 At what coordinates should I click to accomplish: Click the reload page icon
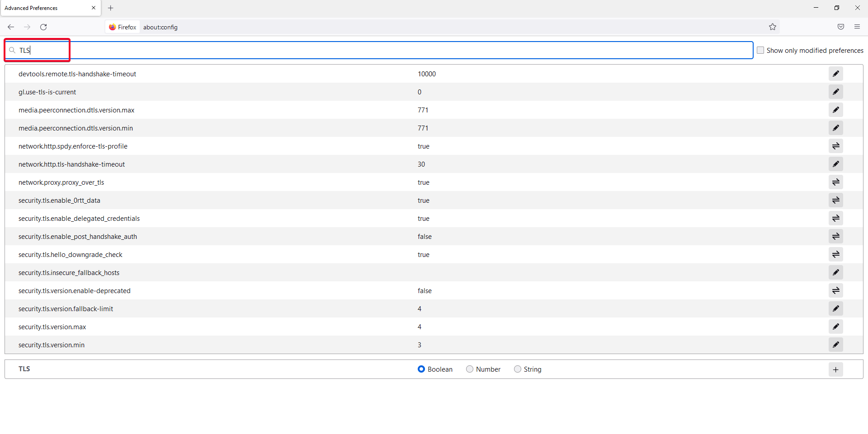pyautogui.click(x=43, y=27)
